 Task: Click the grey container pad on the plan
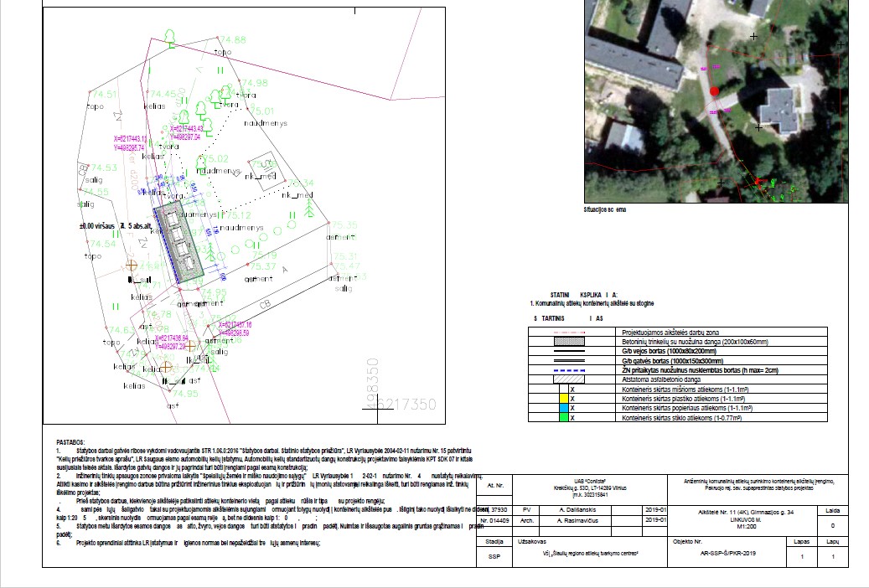178,243
